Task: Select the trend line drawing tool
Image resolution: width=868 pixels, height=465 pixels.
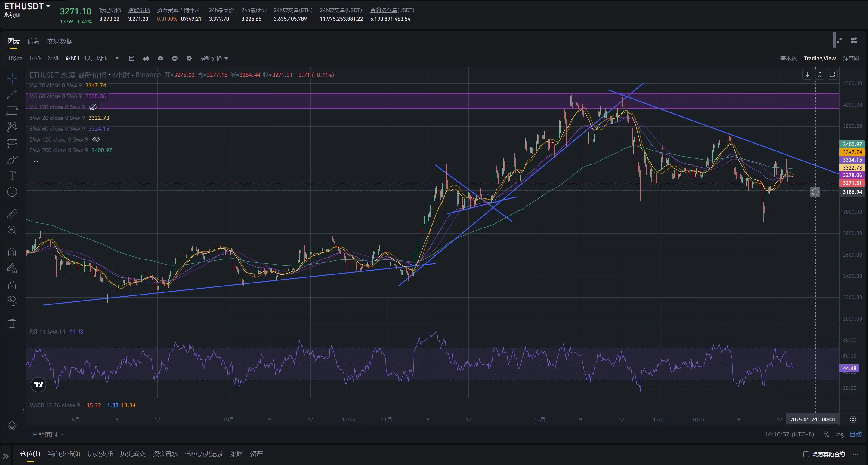Action: [12, 94]
